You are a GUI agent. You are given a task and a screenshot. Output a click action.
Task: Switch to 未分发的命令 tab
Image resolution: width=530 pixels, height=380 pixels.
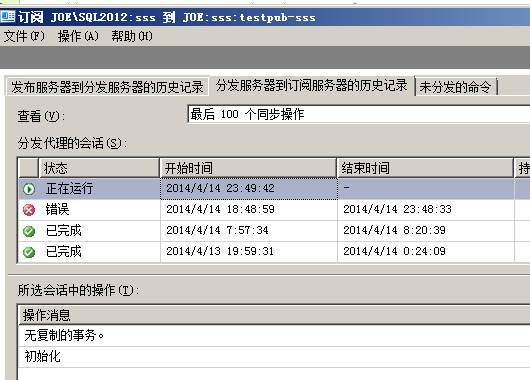click(x=455, y=87)
